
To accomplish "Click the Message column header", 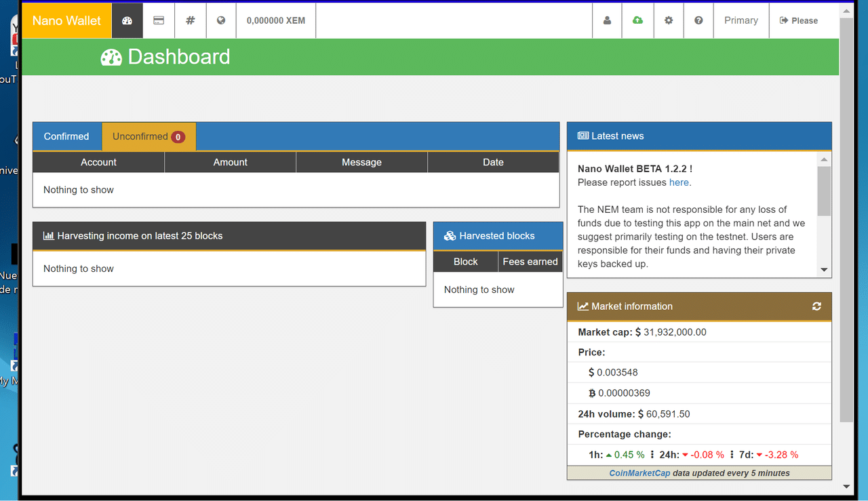I will pos(361,162).
